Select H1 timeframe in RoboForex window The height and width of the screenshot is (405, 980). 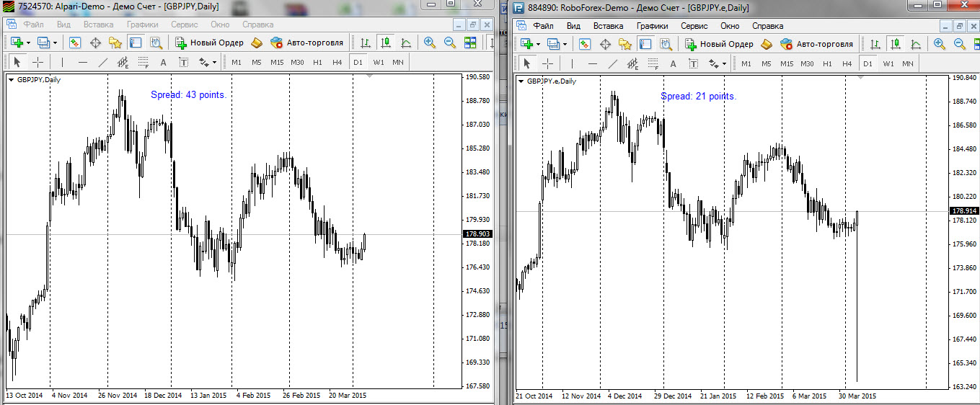pos(827,63)
